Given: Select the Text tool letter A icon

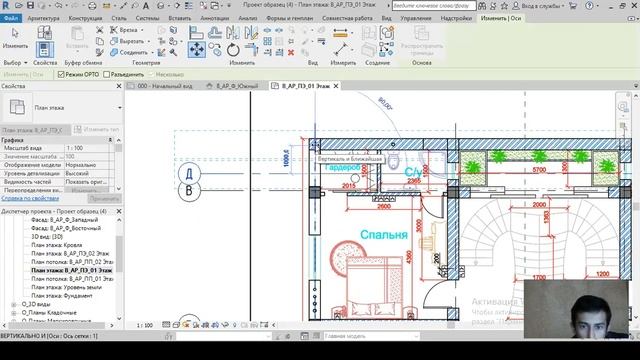Looking at the screenshot, I should 146,6.
